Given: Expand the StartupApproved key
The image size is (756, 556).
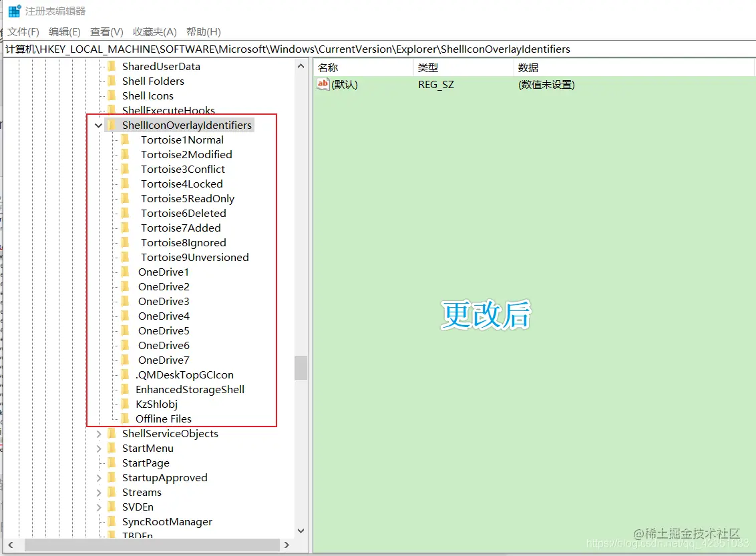Looking at the screenshot, I should click(x=98, y=478).
